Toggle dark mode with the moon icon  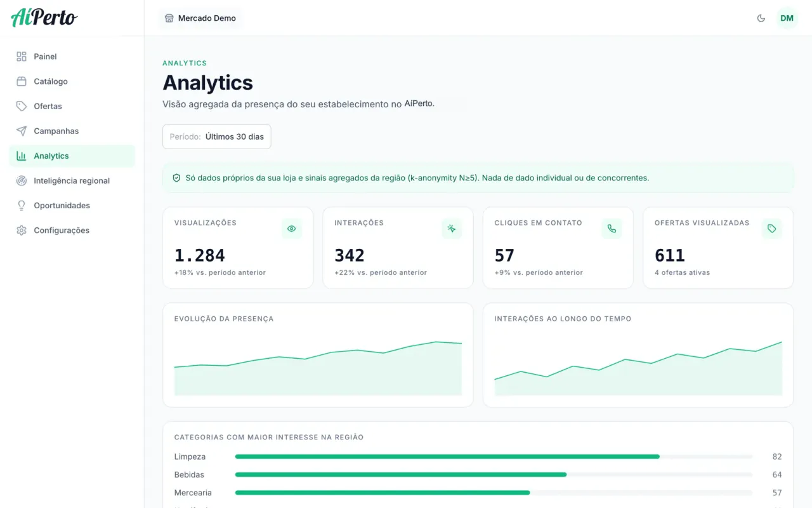761,18
